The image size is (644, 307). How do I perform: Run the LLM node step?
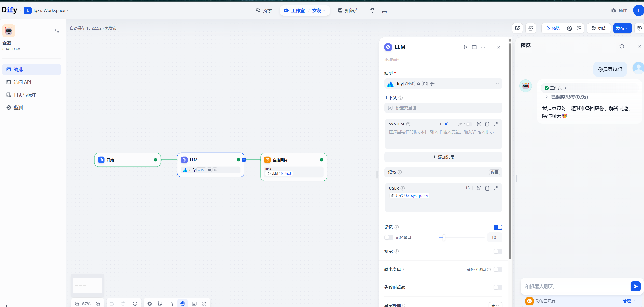tap(465, 47)
